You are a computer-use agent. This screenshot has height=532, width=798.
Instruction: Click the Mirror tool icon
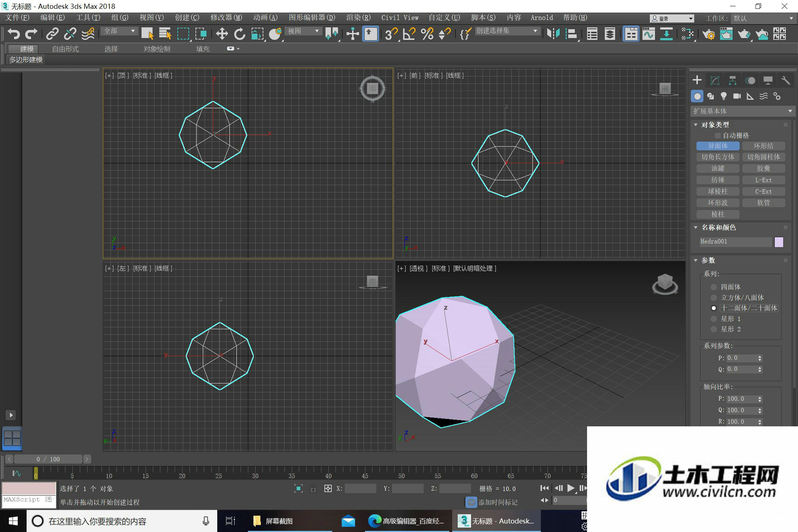pos(553,34)
